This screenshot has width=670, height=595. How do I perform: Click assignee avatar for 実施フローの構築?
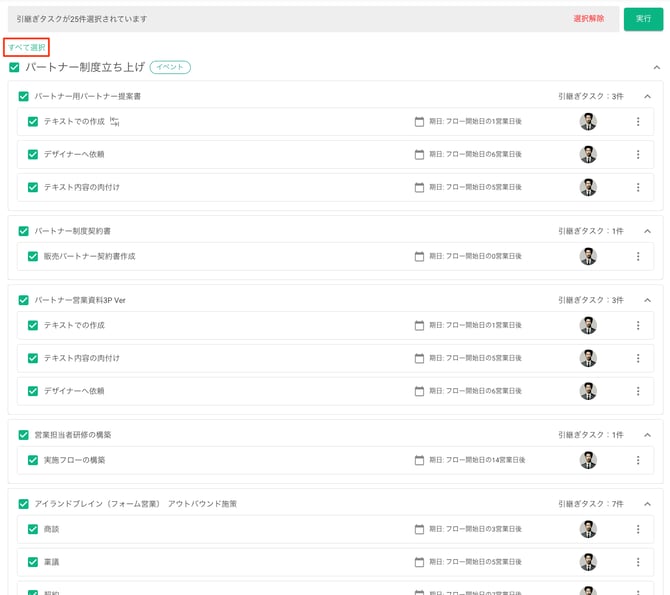click(588, 460)
